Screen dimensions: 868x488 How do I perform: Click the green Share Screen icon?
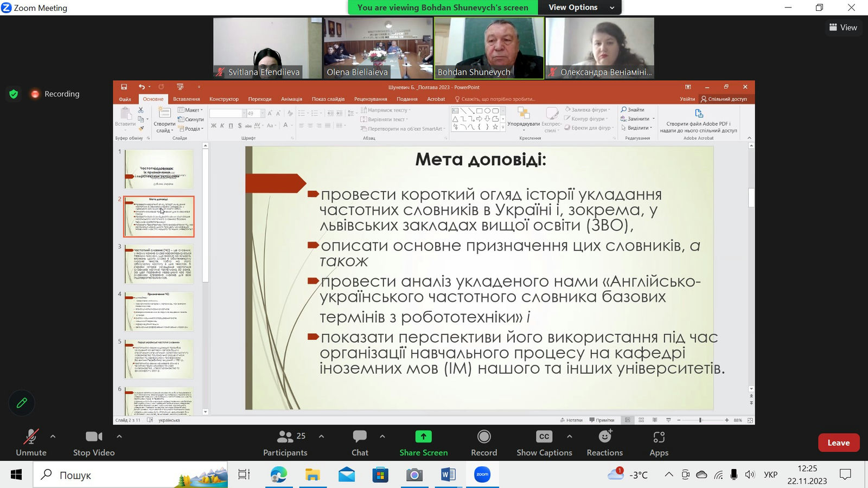(423, 436)
